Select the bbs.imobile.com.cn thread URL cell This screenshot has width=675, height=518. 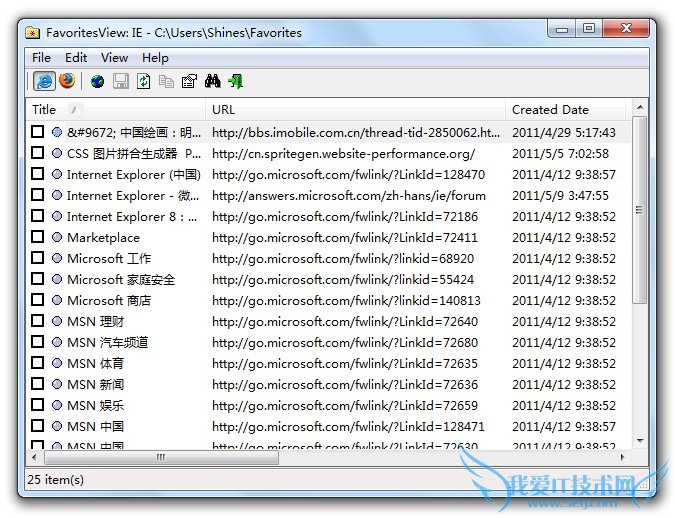(x=356, y=132)
